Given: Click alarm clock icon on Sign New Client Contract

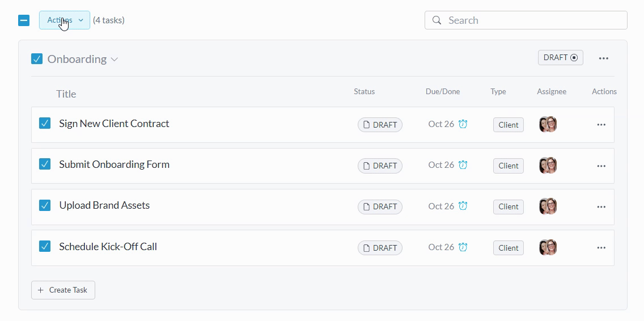Looking at the screenshot, I should point(463,124).
